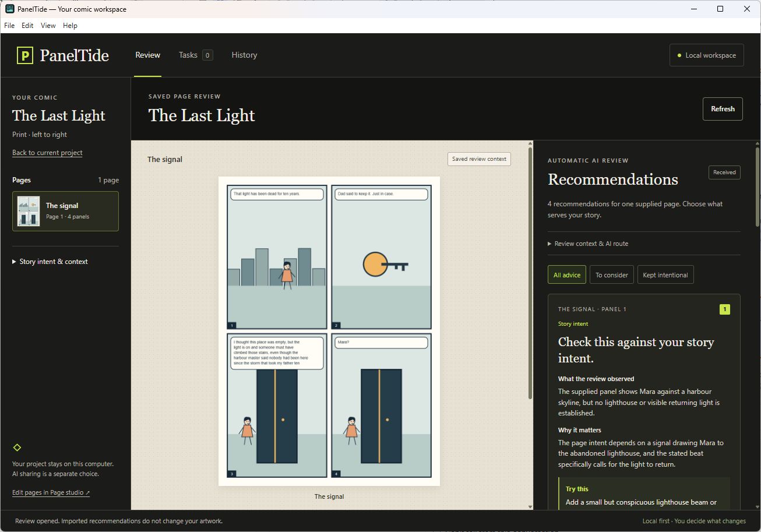Click panel 3 with the long caption
The width and height of the screenshot is (761, 532).
pos(277,406)
